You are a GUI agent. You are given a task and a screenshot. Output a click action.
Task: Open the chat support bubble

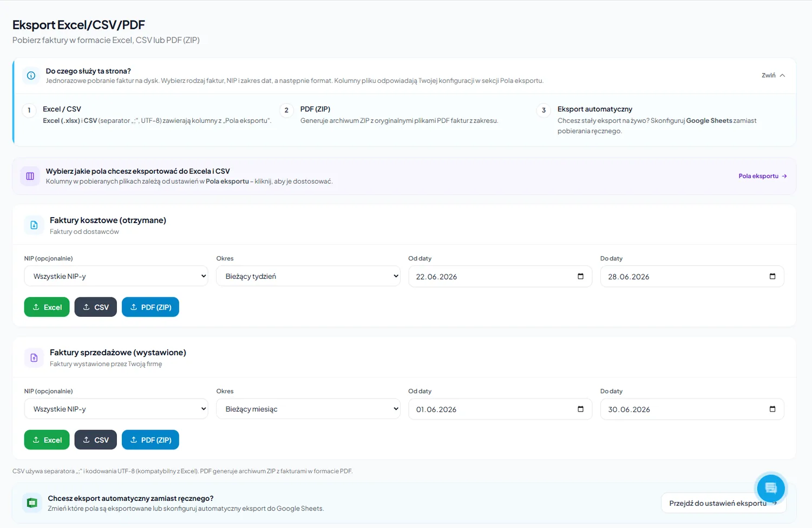coord(771,488)
